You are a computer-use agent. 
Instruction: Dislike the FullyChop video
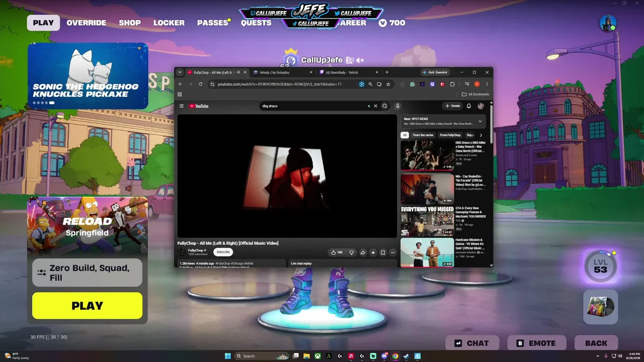point(352,252)
